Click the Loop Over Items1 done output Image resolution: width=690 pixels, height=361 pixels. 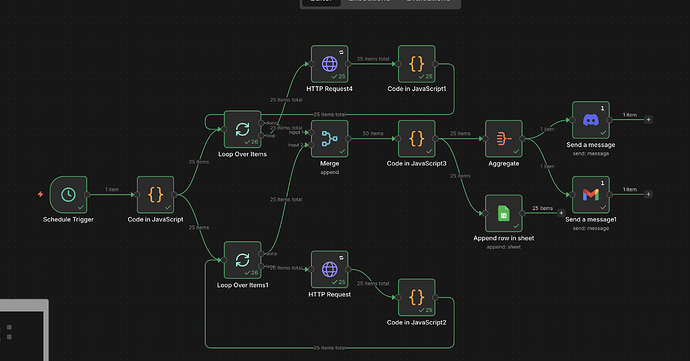coord(261,254)
